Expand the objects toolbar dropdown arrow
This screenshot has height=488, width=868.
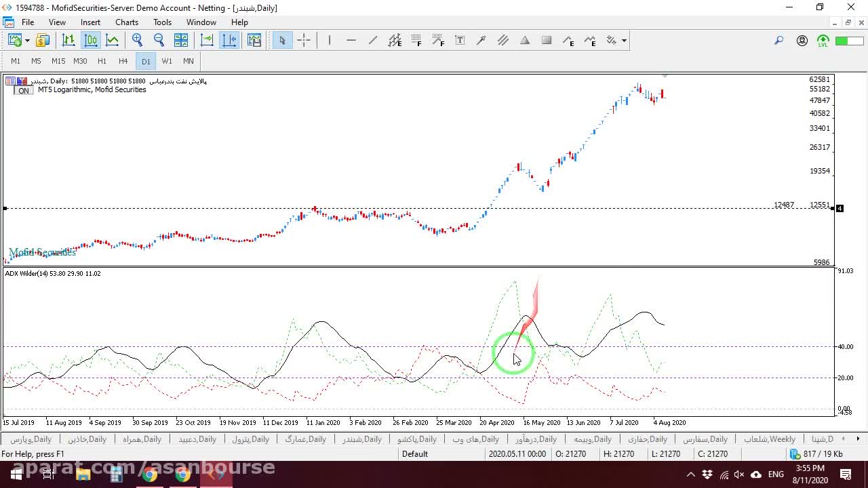[x=624, y=41]
